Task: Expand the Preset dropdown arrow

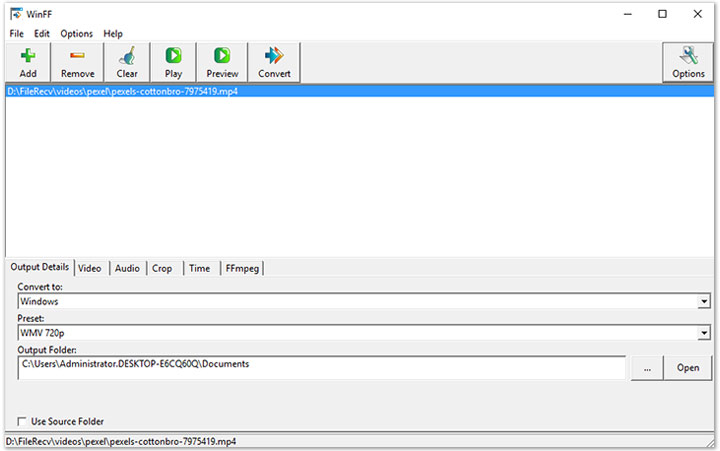Action: click(x=704, y=333)
